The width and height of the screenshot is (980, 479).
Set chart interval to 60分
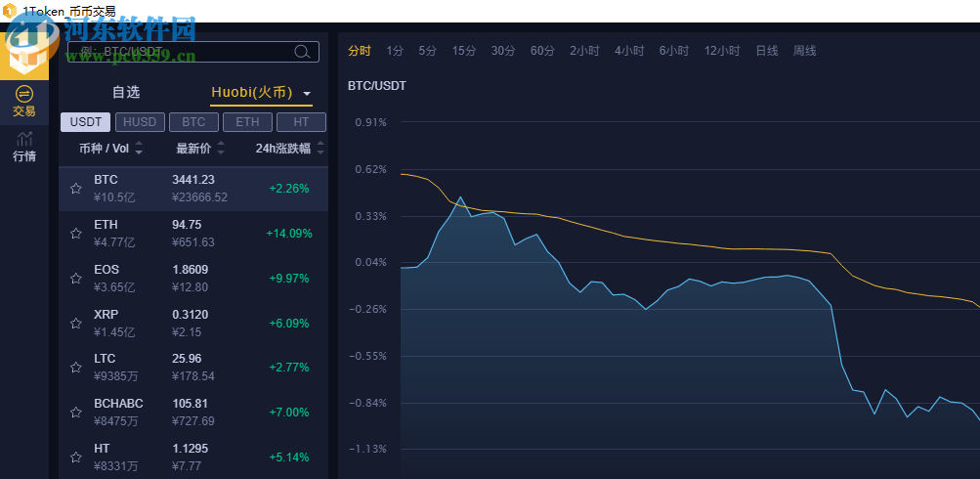click(x=542, y=51)
